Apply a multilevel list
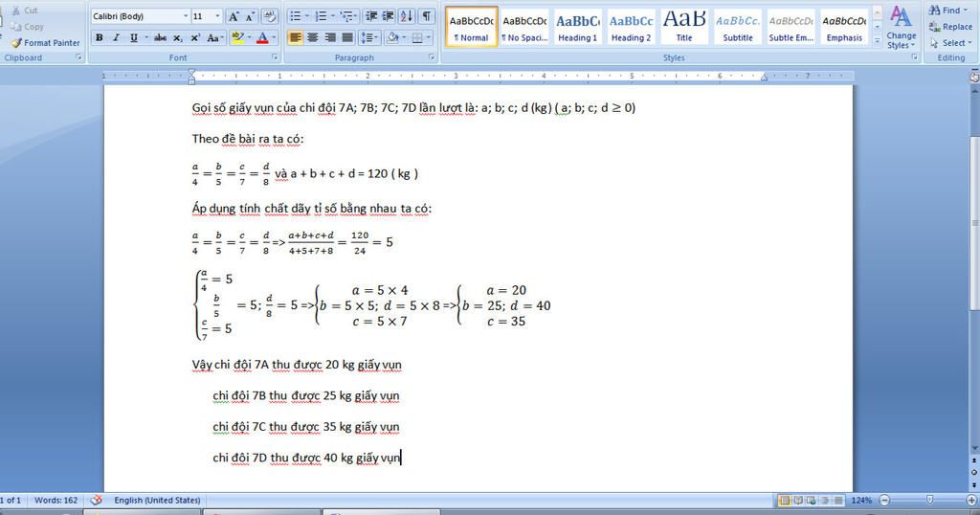 point(345,16)
